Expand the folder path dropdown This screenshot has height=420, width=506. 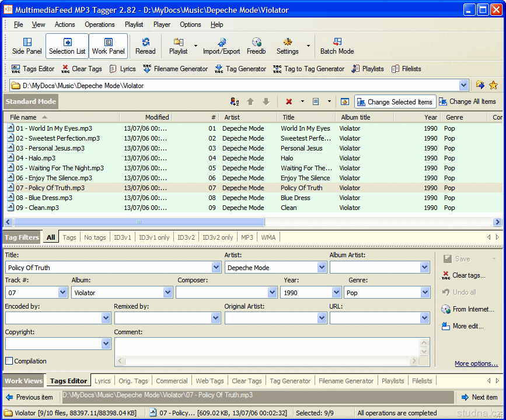click(x=463, y=86)
